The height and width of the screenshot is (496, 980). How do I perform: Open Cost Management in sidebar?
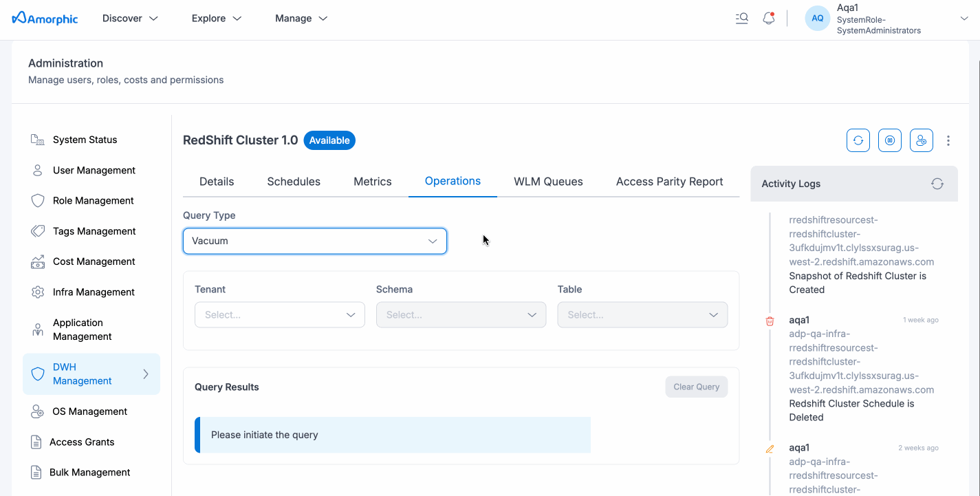[94, 261]
